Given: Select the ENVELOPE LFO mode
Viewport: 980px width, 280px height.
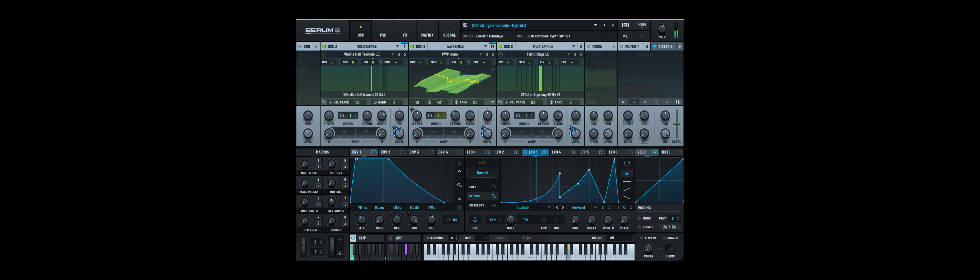Looking at the screenshot, I should coord(482,205).
